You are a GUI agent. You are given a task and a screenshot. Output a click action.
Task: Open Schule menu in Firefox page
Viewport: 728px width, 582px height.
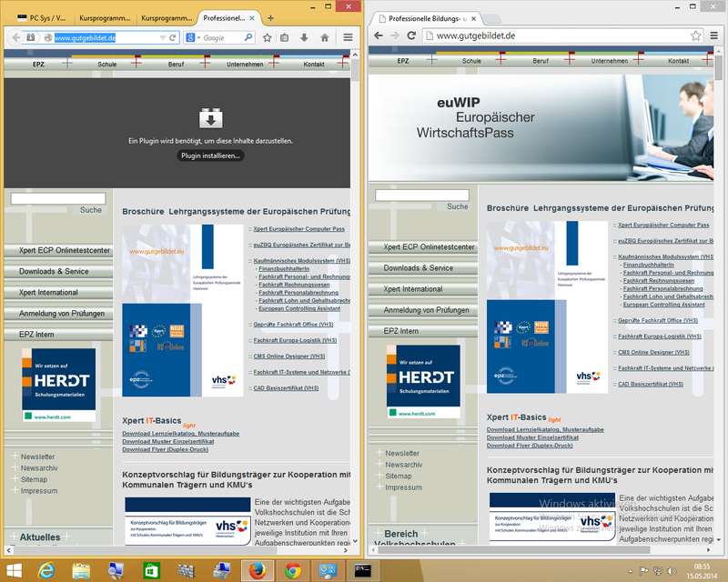[107, 64]
